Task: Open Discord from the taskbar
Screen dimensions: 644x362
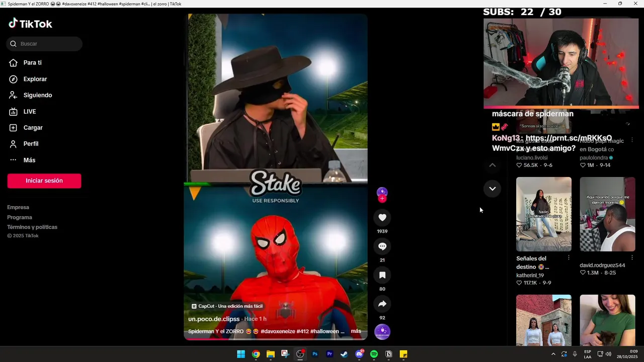Action: [359, 354]
